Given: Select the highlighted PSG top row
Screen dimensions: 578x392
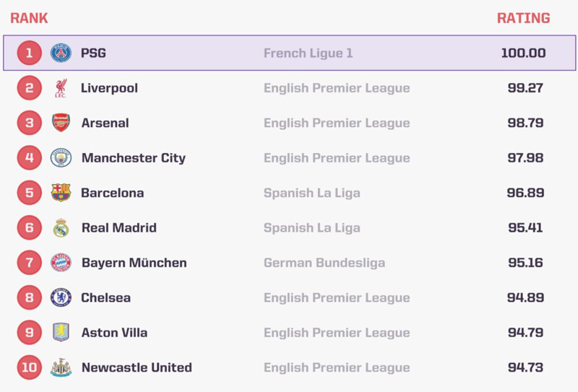Looking at the screenshot, I should click(x=290, y=53).
